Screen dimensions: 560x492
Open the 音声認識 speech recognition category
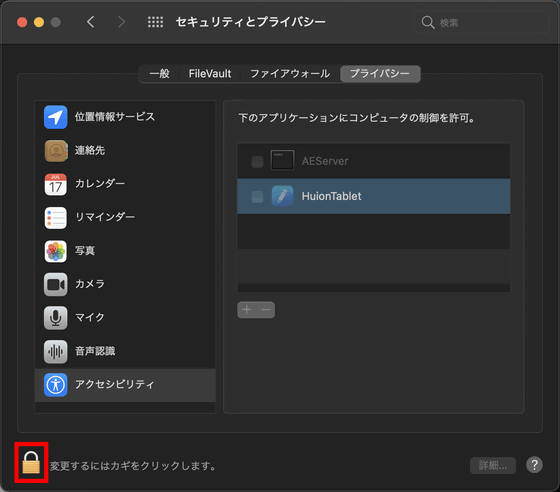(x=125, y=351)
